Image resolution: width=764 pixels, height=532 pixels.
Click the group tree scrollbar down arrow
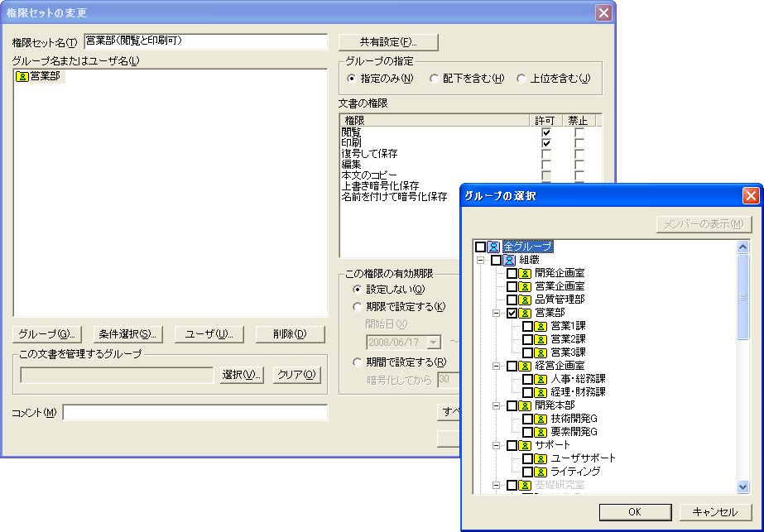pos(742,487)
